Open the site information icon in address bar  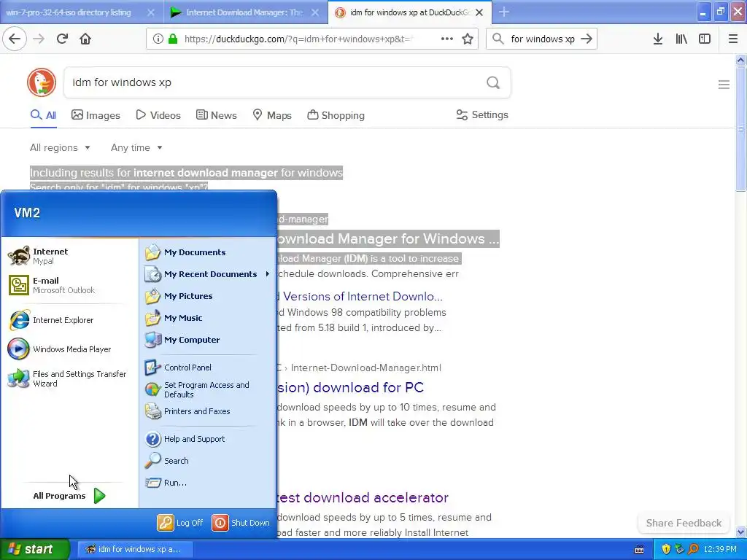(x=158, y=39)
